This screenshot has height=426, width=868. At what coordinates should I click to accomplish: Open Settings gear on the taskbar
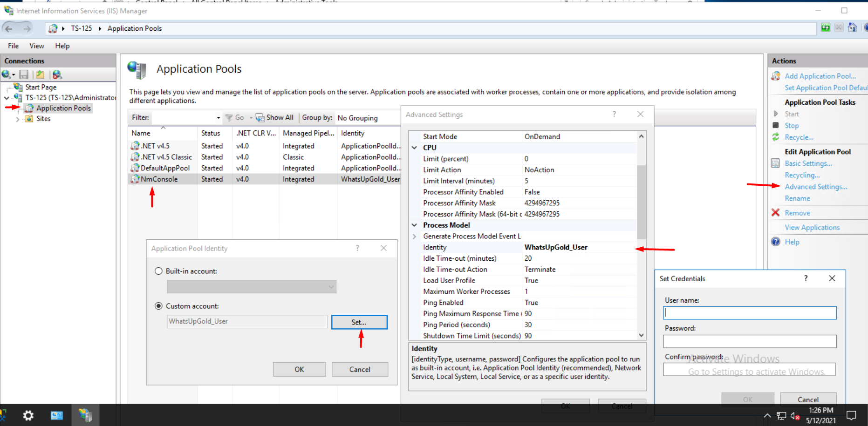[x=28, y=415]
